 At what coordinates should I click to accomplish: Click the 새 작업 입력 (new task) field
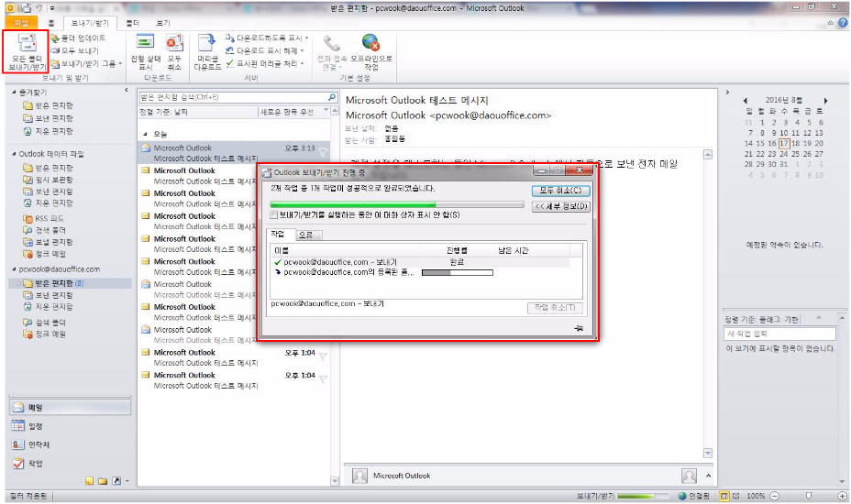(x=779, y=334)
